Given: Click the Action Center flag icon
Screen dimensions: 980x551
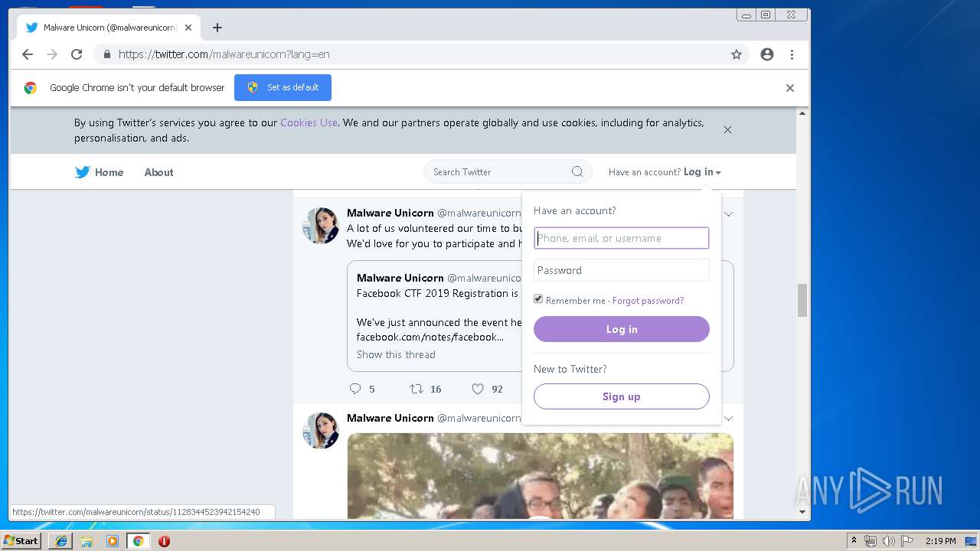Looking at the screenshot, I should pos(906,541).
